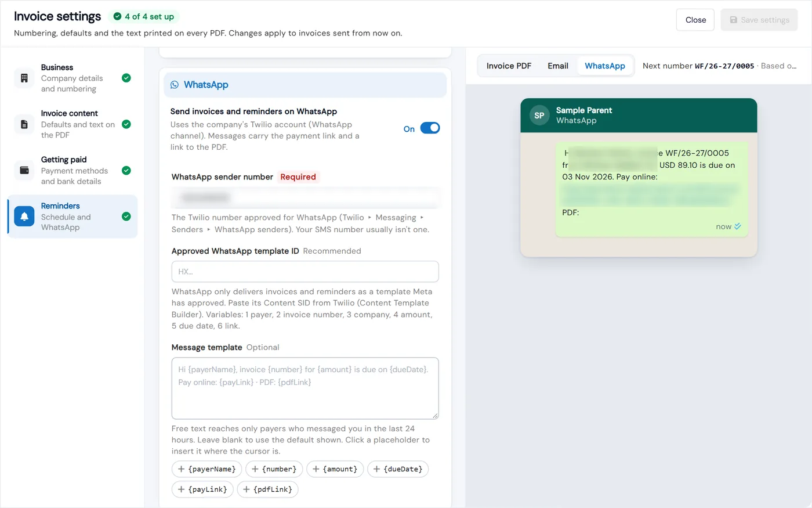Insert the {payLink} placeholder
812x508 pixels.
click(203, 489)
